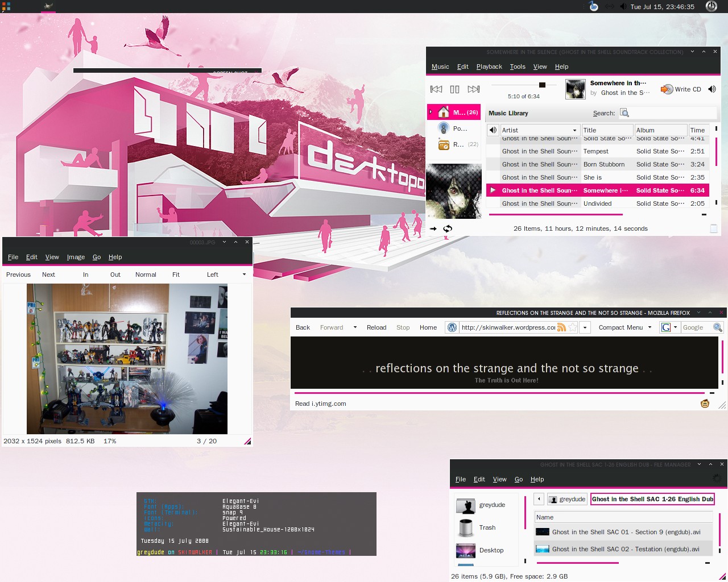Zoom Out using image viewer toolbar

(115, 275)
